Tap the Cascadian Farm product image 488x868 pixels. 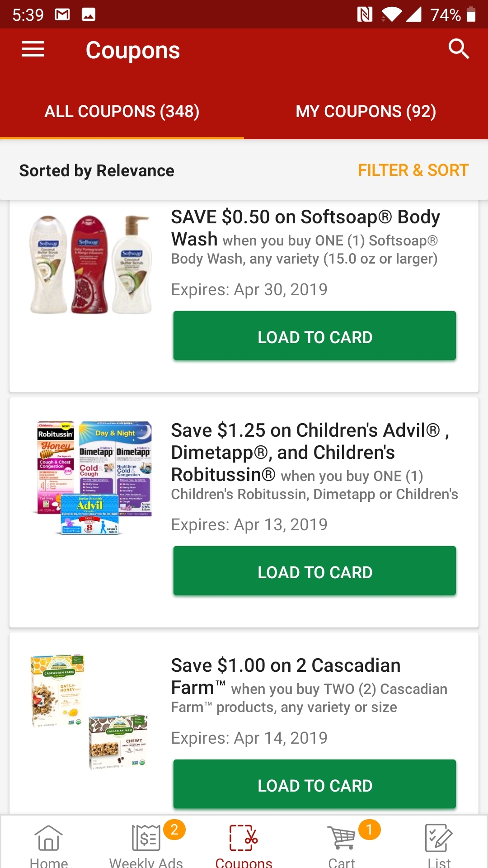[89, 712]
